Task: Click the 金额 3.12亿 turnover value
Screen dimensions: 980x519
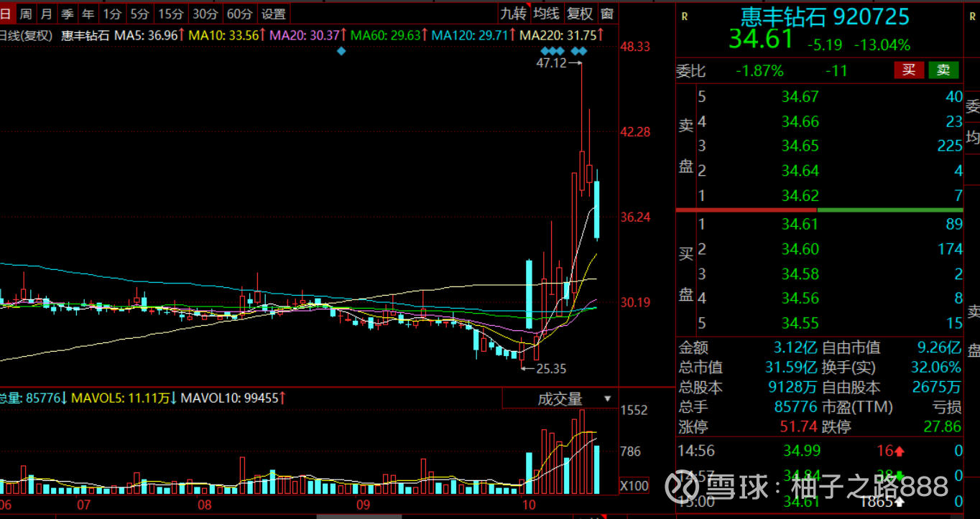Action: [795, 348]
